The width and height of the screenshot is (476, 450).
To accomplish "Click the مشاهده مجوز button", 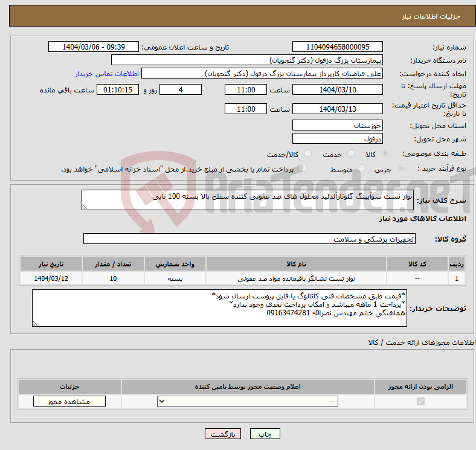I will pyautogui.click(x=69, y=402).
